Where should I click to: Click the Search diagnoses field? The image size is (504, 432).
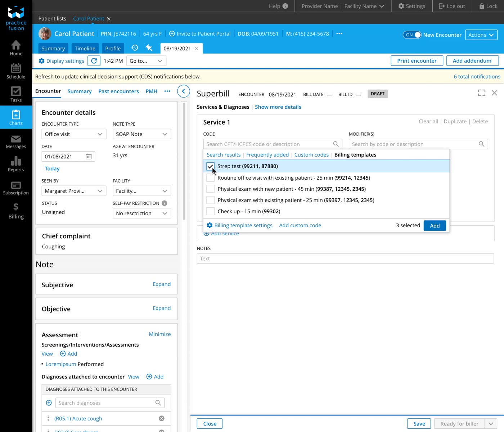click(x=110, y=403)
